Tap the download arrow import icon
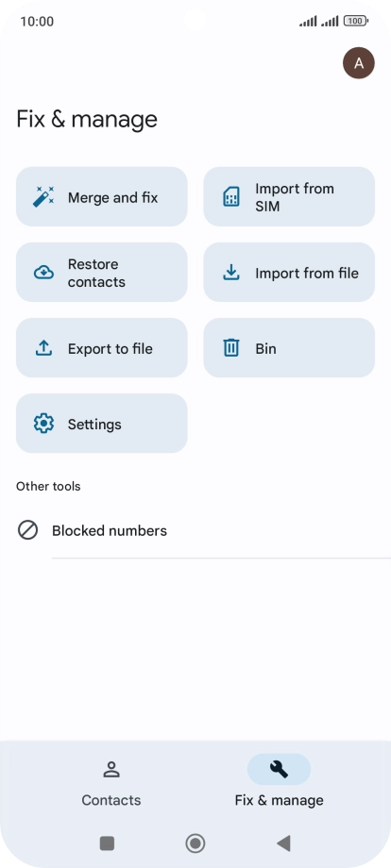391x868 pixels. click(x=231, y=273)
